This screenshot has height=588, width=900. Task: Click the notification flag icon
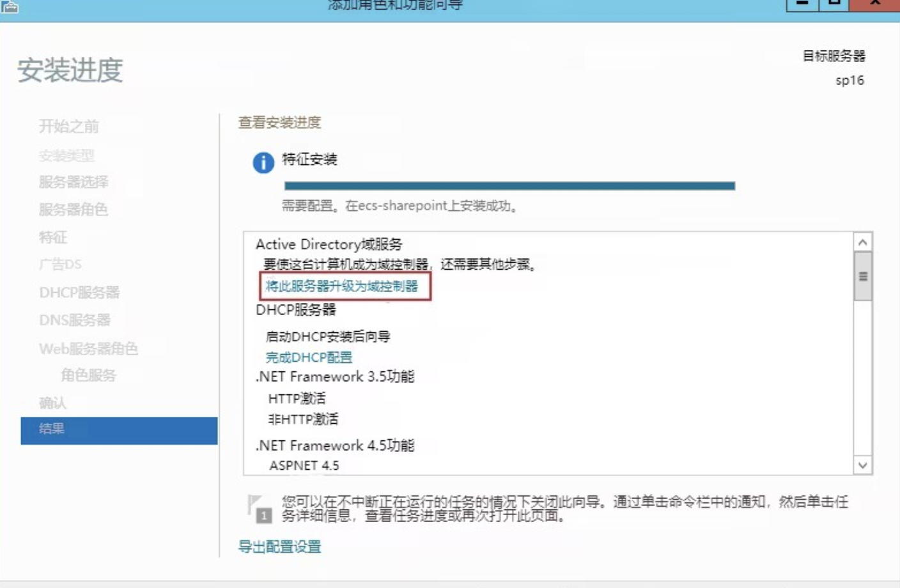coord(258,508)
